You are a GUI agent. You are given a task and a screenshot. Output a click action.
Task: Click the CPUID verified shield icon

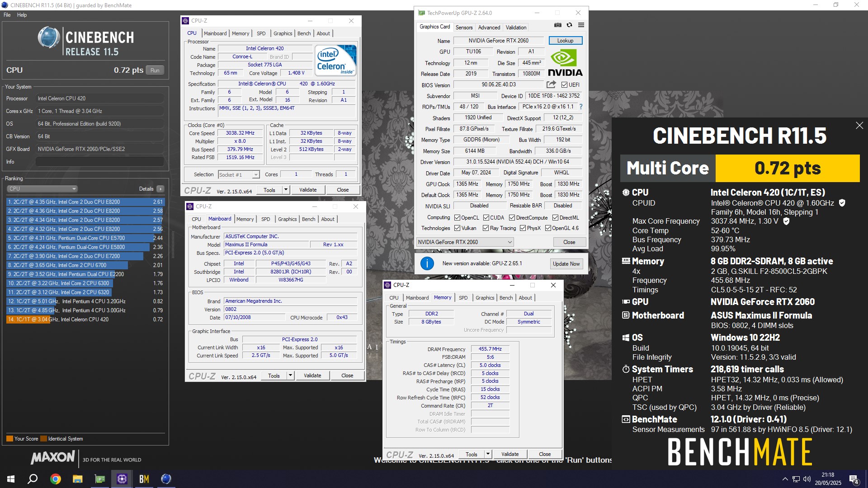tap(842, 203)
